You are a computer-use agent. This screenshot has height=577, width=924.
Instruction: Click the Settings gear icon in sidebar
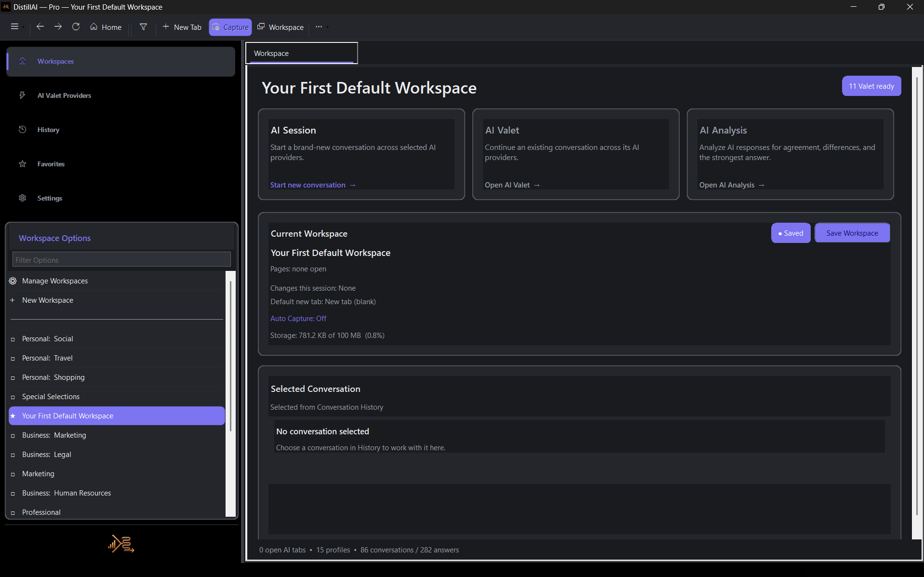pos(22,198)
